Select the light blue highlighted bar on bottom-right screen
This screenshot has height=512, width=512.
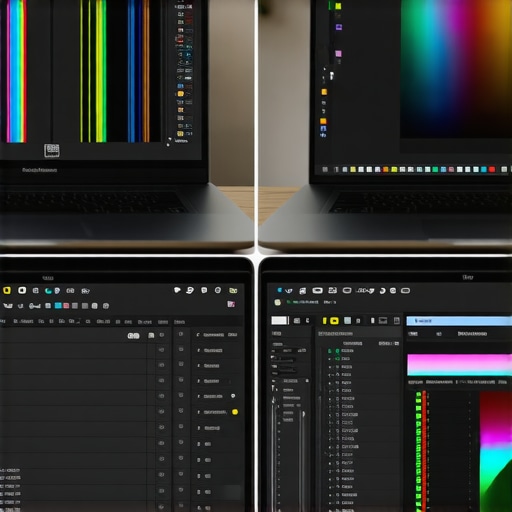coord(459,321)
